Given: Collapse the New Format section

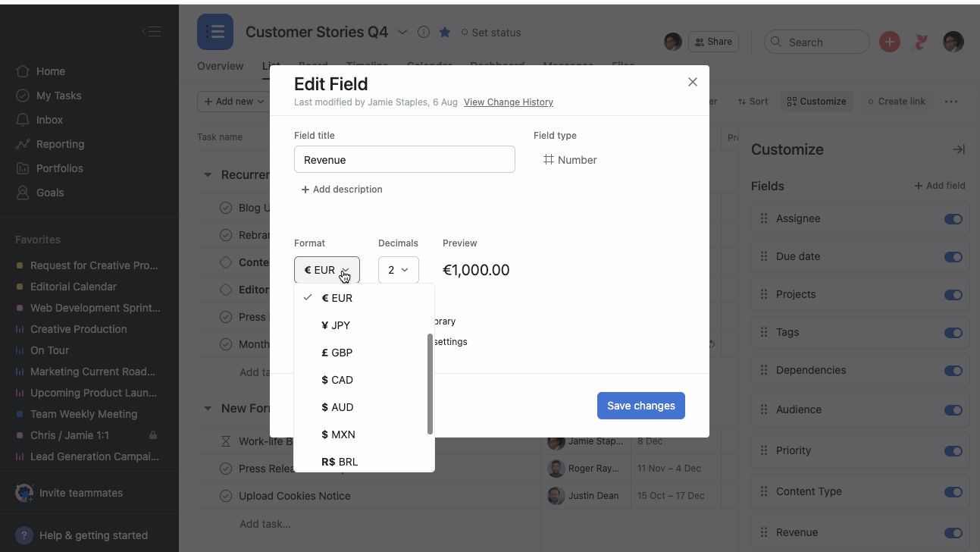Looking at the screenshot, I should [208, 408].
